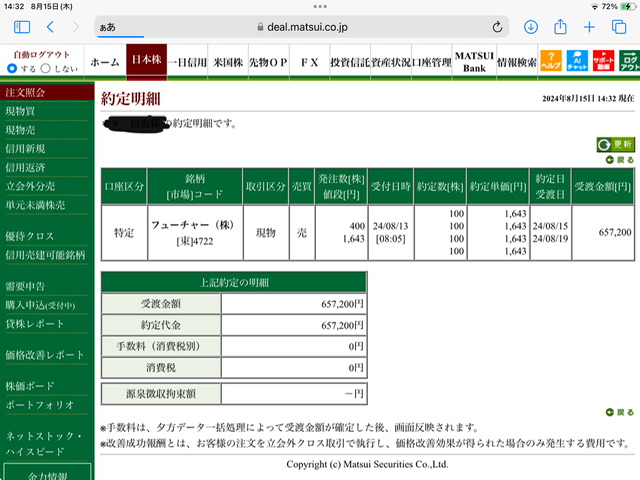Screen dimensions: 640x480
Task: Switch to the 一日信用 tab
Action: (x=187, y=62)
